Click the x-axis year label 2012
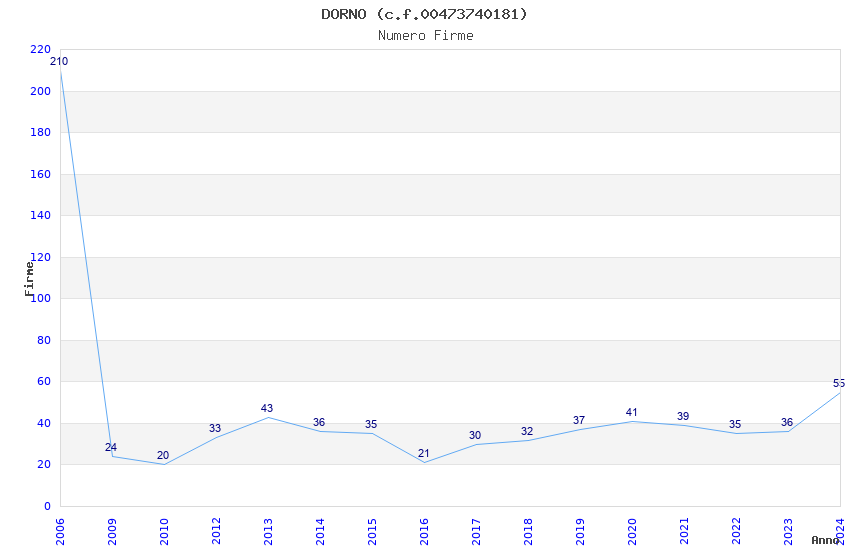This screenshot has width=850, height=550. [216, 532]
